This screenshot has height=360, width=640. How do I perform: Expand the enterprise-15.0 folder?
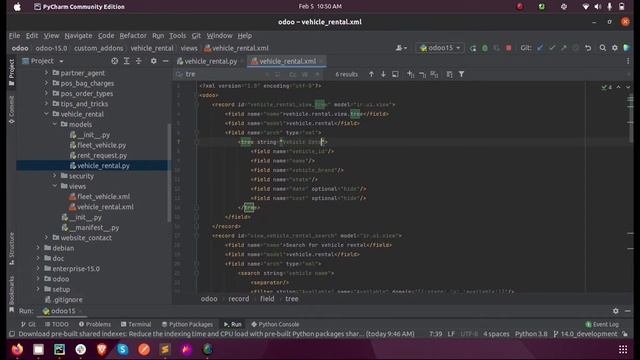click(x=38, y=269)
